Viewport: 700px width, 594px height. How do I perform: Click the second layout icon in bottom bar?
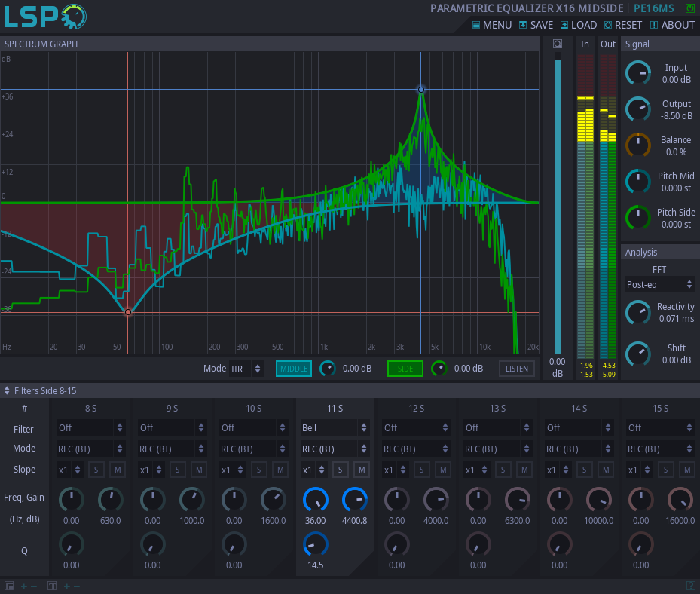pos(52,586)
